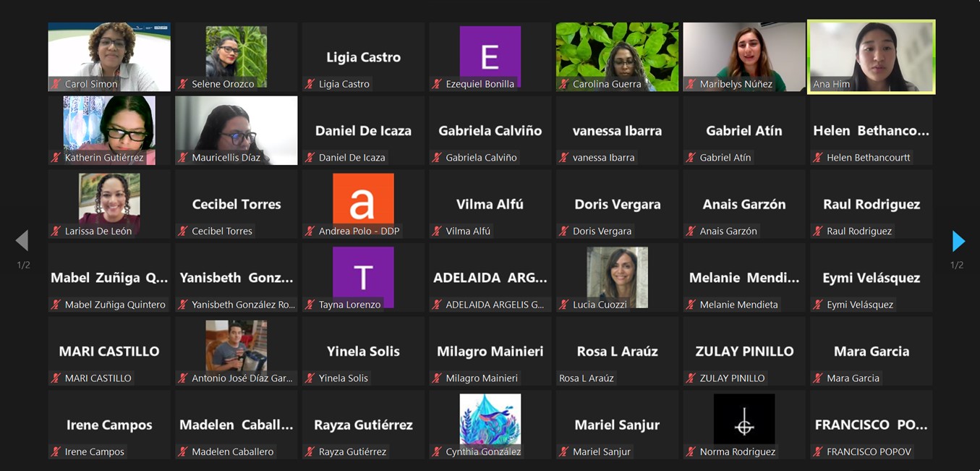Click muted mic icon beside Carolina Guerra
Screen dimensions: 980x471
(564, 84)
